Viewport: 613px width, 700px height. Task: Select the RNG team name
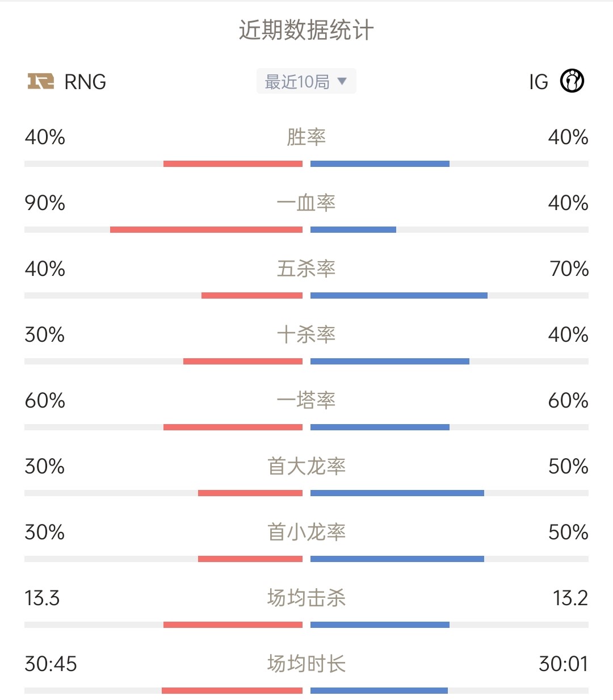tap(85, 82)
